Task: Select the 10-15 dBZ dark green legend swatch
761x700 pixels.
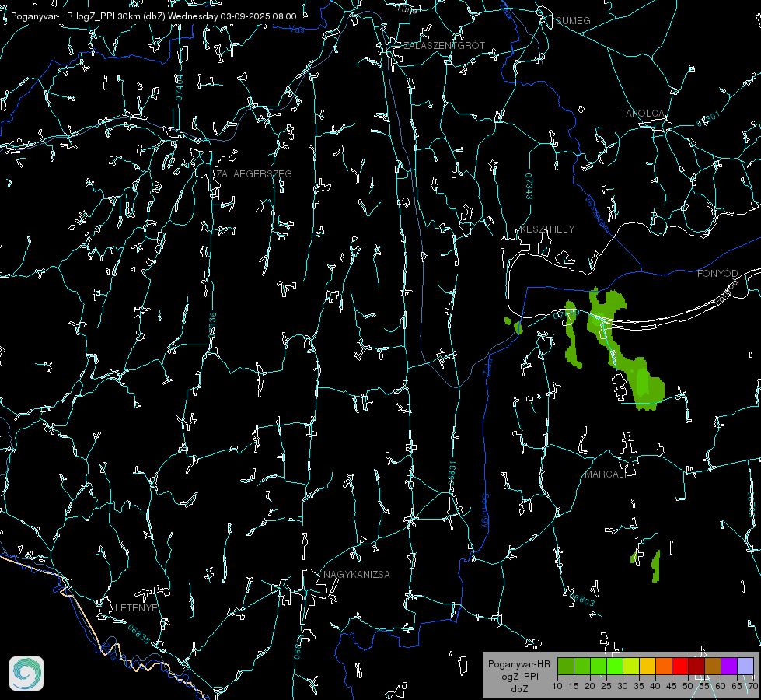Action: pos(566,666)
